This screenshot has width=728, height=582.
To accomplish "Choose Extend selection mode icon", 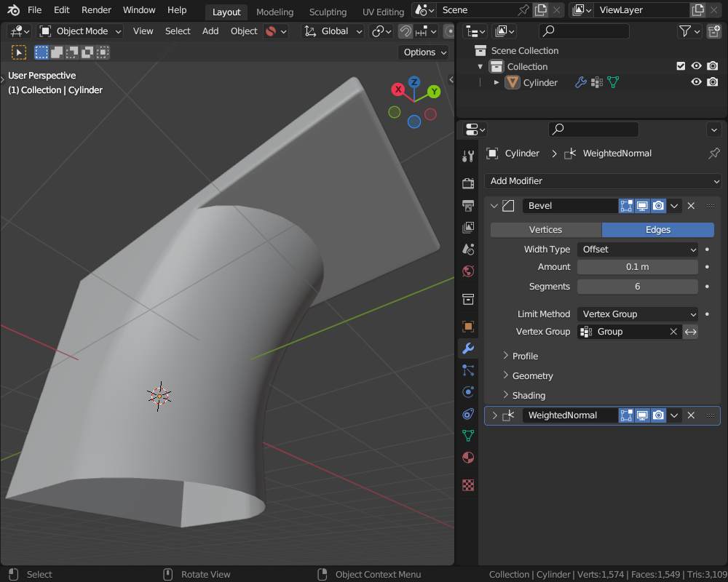I will 57,52.
